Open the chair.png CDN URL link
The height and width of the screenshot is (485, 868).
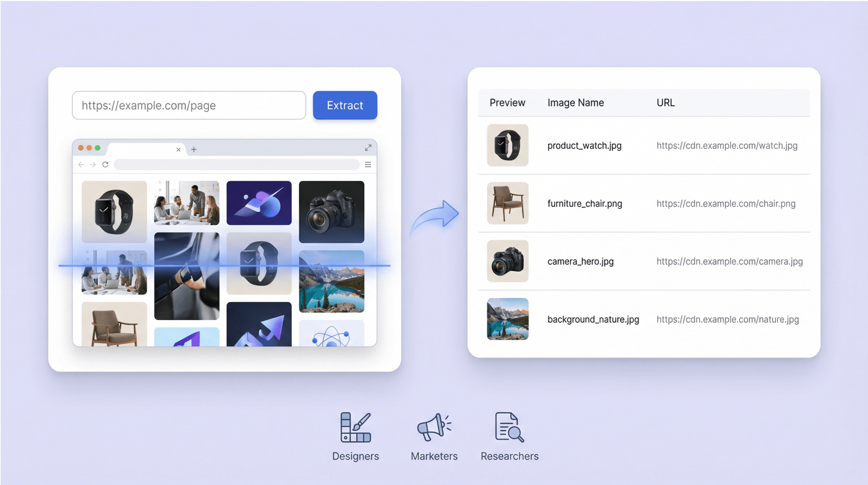pos(726,204)
